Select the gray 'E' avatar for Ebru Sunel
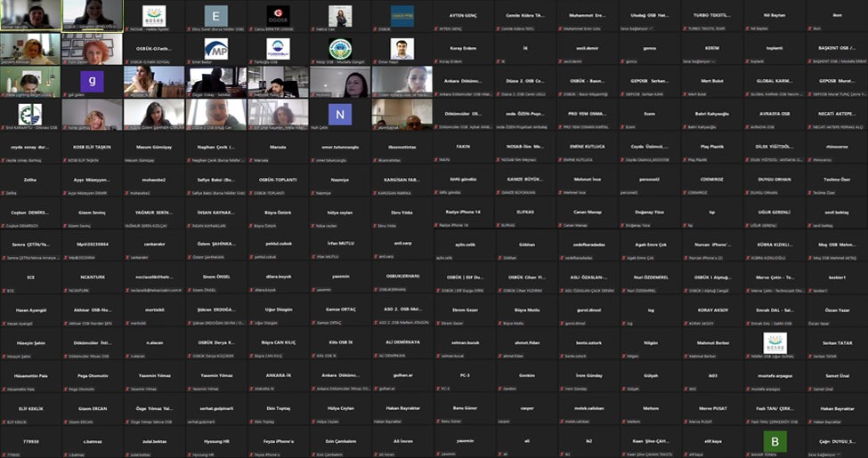The image size is (868, 458). click(x=216, y=16)
